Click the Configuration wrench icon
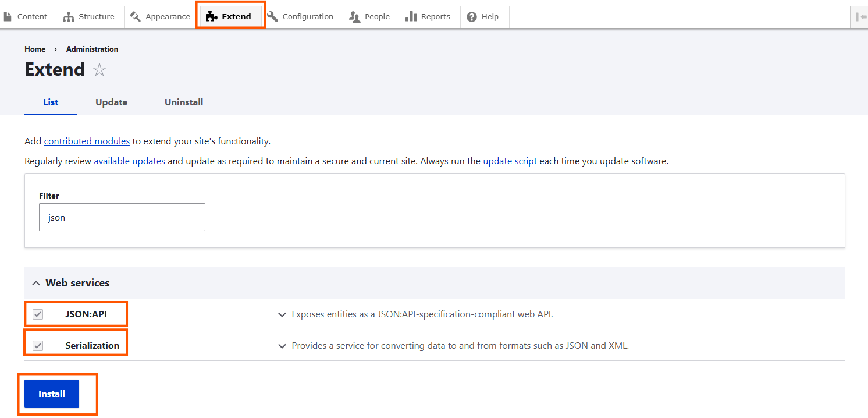 click(272, 17)
